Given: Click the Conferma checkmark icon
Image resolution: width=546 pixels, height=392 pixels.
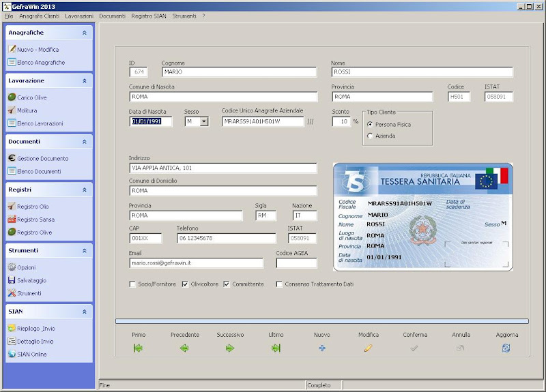Looking at the screenshot, I should point(414,348).
